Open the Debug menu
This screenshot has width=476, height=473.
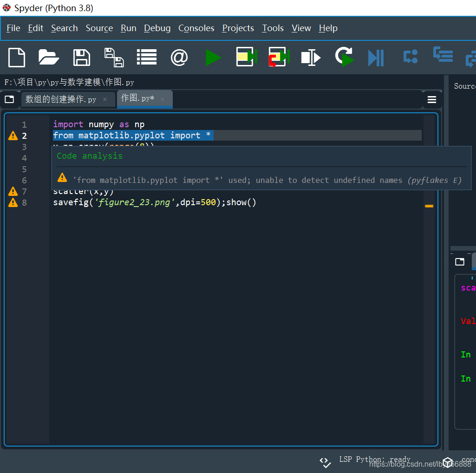(157, 28)
